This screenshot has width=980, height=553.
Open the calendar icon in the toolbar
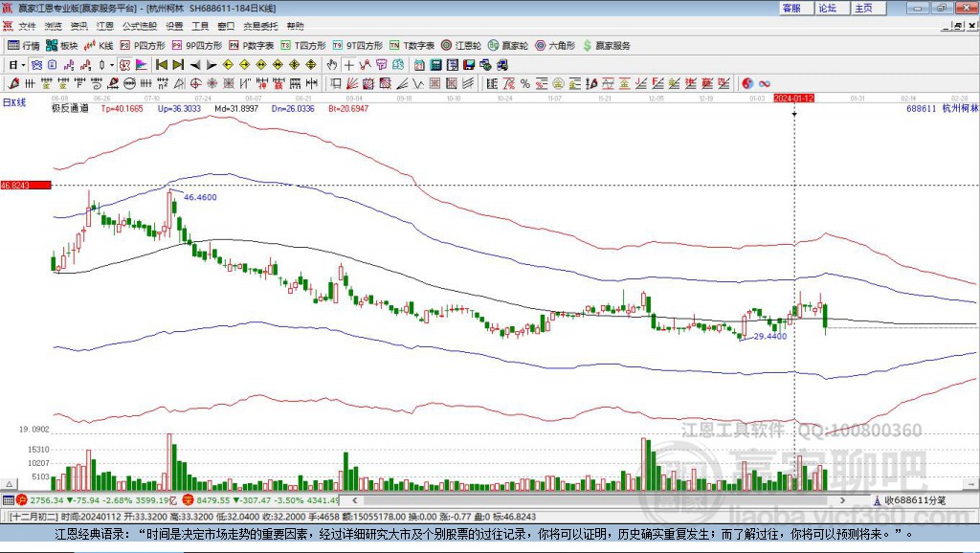pyautogui.click(x=419, y=64)
